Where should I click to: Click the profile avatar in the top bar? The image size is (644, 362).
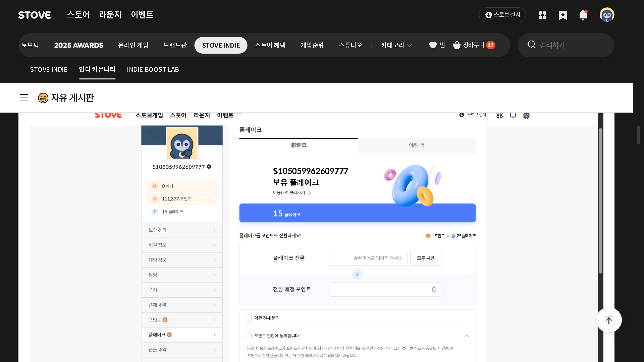607,15
